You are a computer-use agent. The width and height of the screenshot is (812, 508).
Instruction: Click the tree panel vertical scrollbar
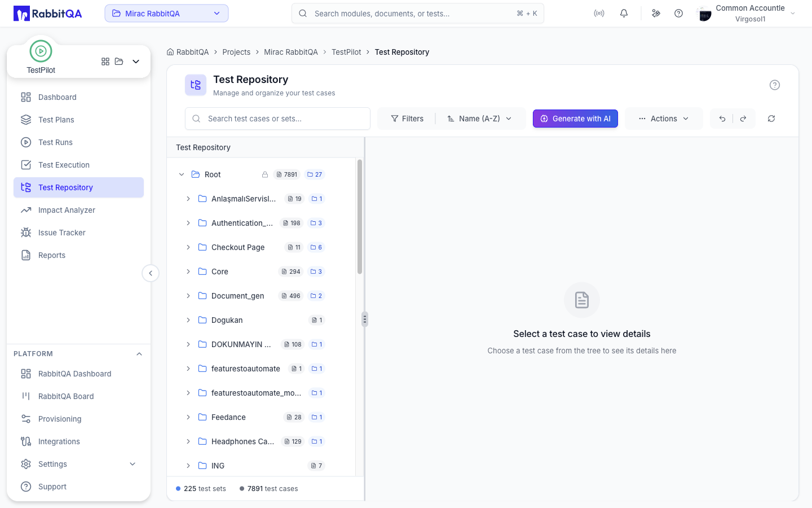pos(360,217)
